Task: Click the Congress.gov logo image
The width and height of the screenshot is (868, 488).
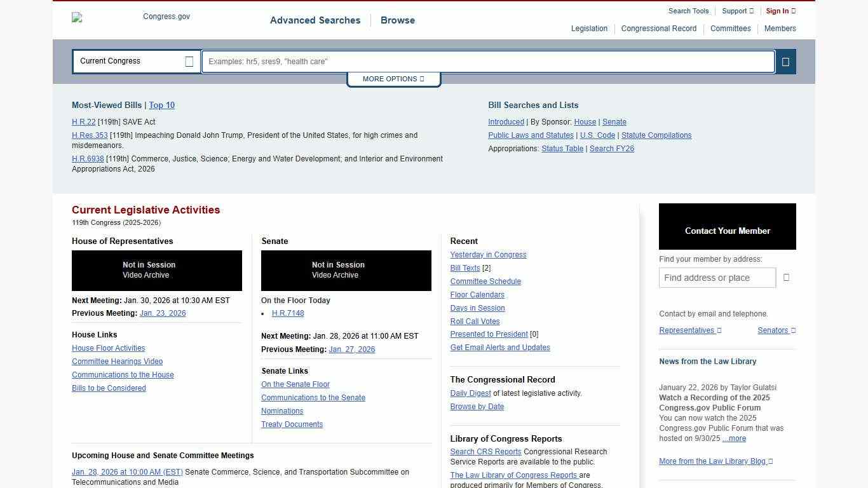Action: click(x=131, y=17)
